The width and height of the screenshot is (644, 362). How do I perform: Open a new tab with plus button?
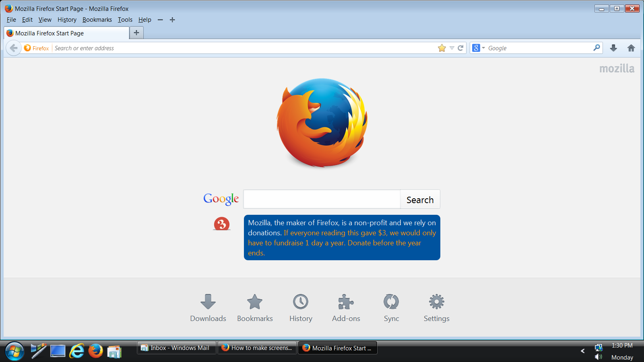(x=136, y=33)
